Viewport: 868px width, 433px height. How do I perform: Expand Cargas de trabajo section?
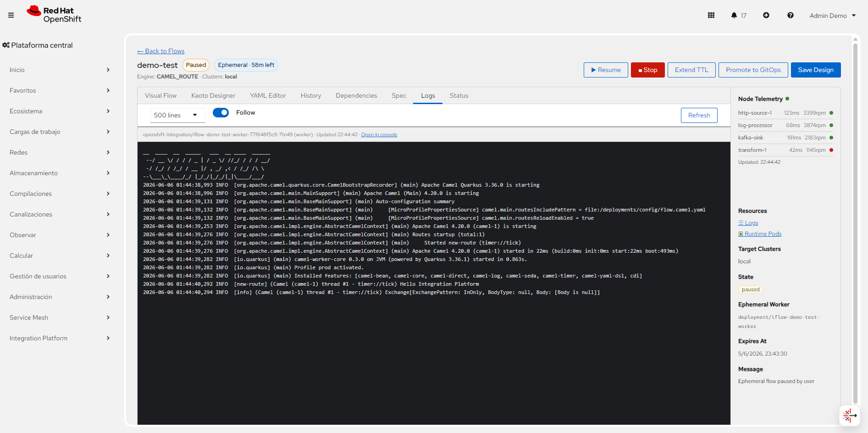[x=60, y=132]
